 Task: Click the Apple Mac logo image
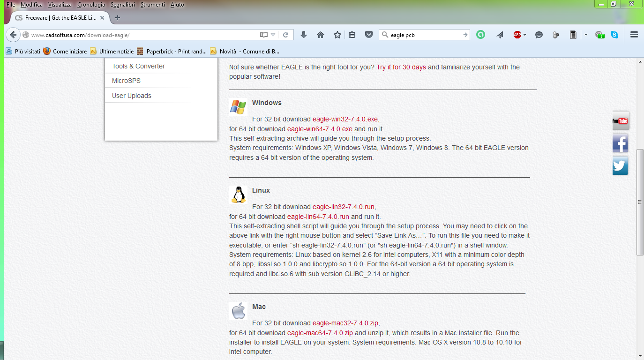point(239,311)
